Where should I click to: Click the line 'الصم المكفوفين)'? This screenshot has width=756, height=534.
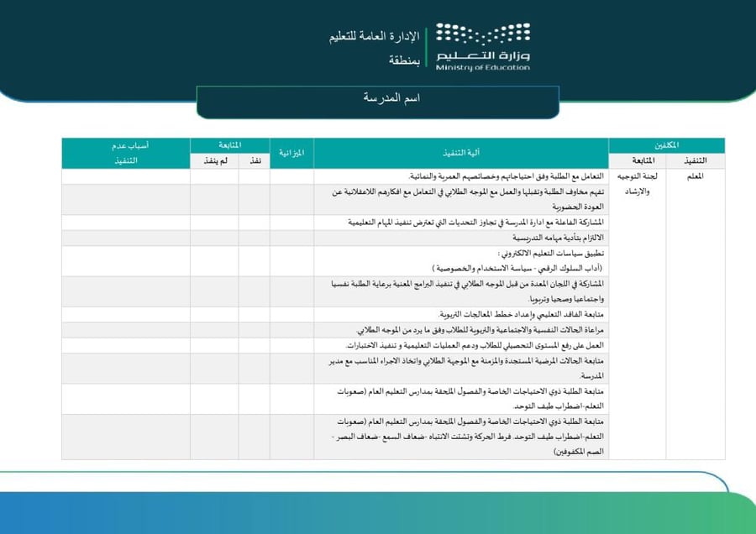coord(579,452)
